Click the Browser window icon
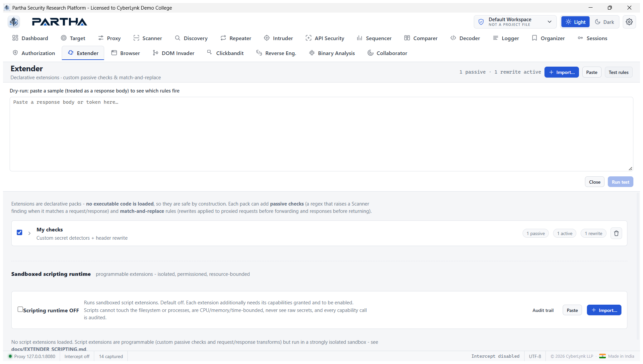The height and width of the screenshot is (364, 643). pyautogui.click(x=114, y=53)
